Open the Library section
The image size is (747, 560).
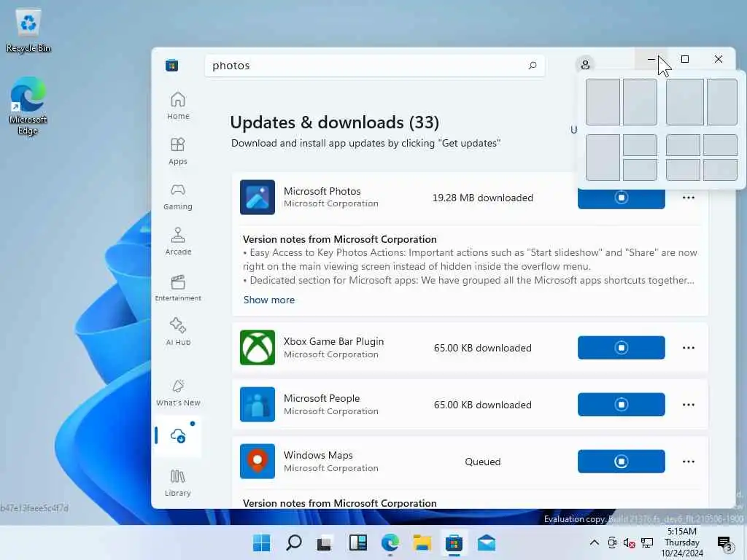point(178,483)
